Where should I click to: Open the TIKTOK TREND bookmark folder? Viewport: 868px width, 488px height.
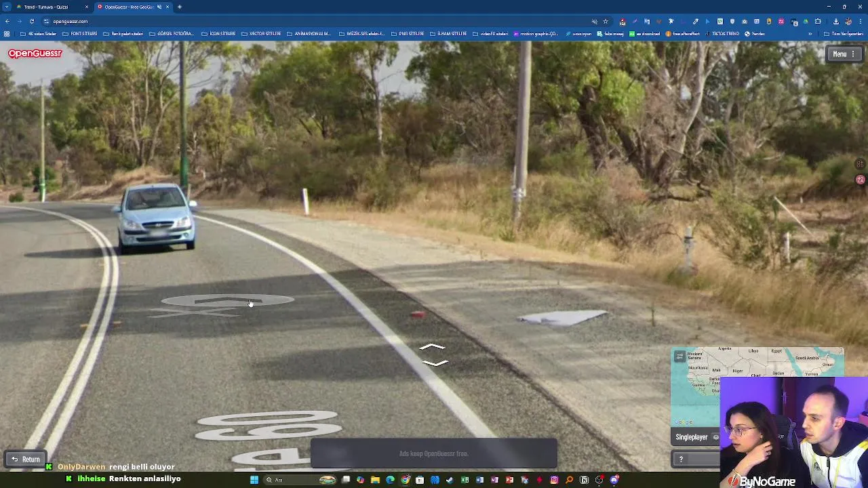[x=722, y=34]
